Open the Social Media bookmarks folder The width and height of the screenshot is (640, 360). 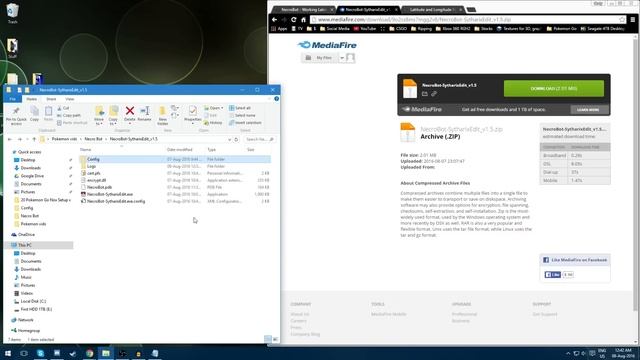pyautogui.click(x=335, y=29)
